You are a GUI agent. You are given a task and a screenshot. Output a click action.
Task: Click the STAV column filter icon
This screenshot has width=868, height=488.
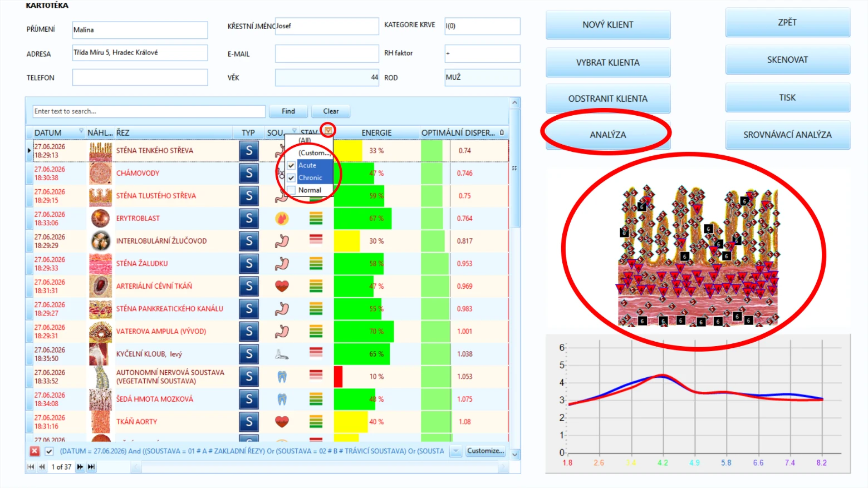click(328, 130)
